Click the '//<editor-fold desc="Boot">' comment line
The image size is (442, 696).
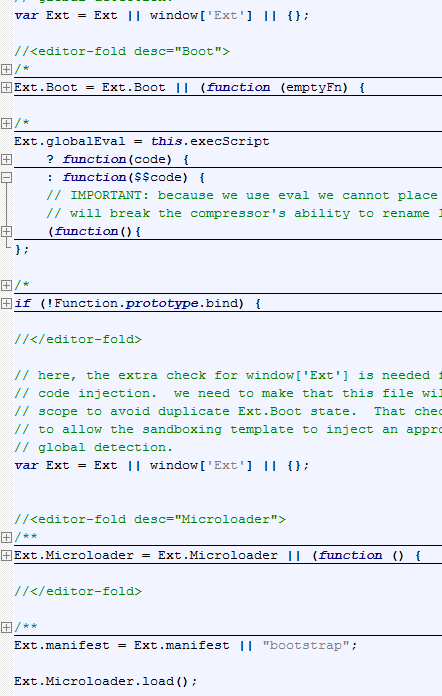click(x=122, y=51)
